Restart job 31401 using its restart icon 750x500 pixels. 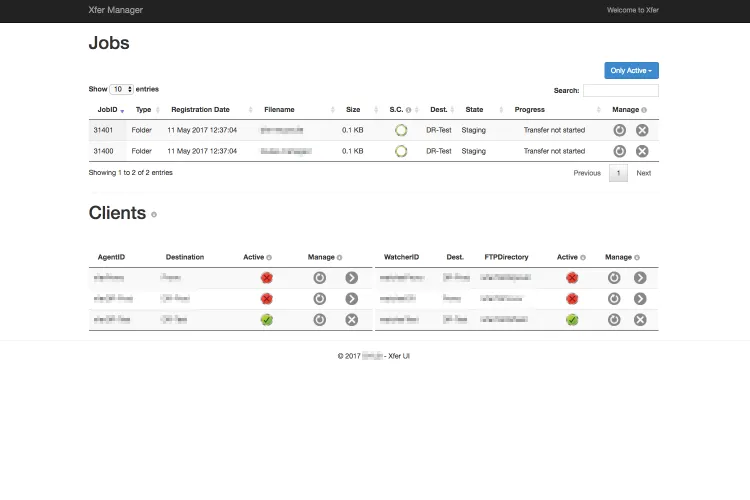619,130
